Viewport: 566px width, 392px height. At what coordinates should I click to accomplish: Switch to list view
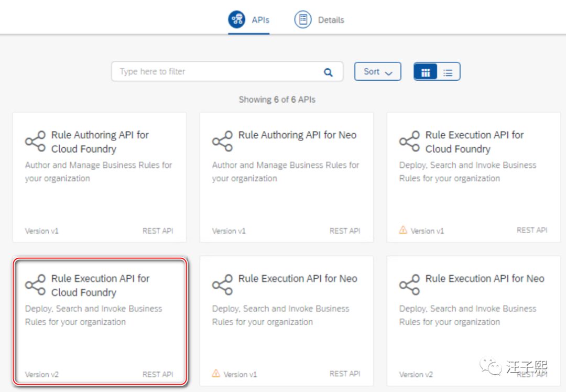448,72
